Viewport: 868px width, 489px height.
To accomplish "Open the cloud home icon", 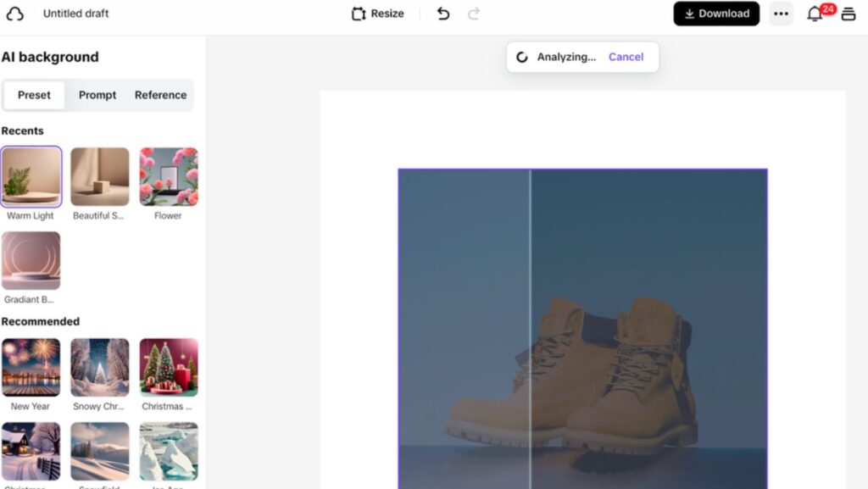I will [x=15, y=14].
